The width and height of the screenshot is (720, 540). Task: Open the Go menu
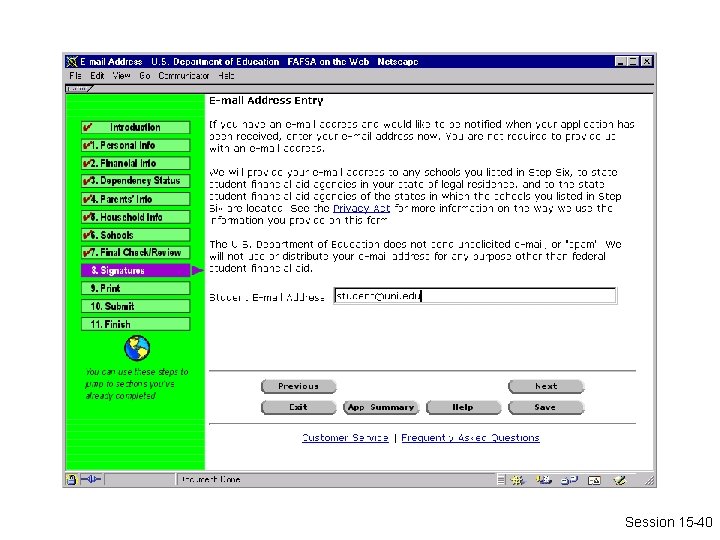tap(145, 76)
